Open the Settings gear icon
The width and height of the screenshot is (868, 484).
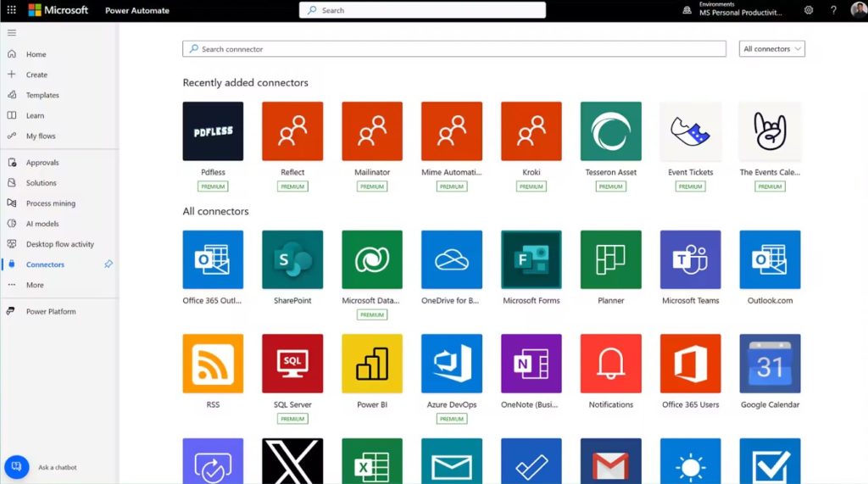point(809,10)
